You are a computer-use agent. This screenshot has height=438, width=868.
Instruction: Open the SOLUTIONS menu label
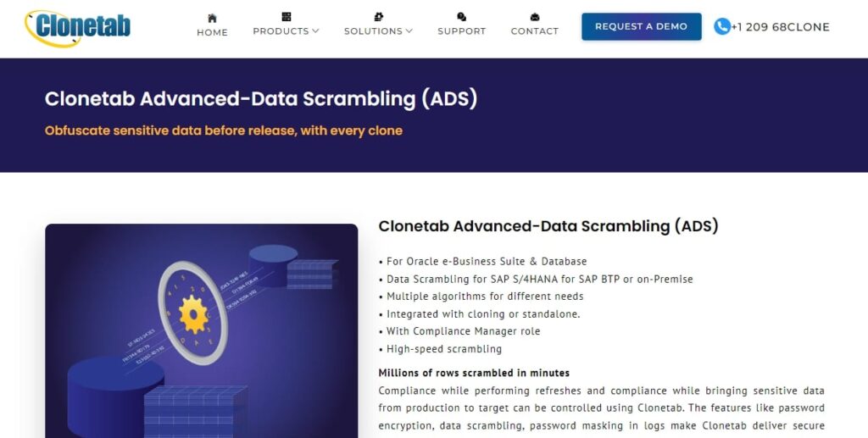coord(374,31)
